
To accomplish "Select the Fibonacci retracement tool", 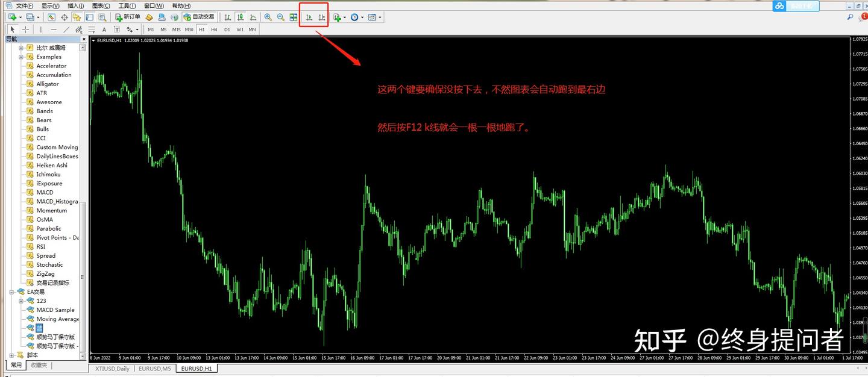I will [x=92, y=29].
